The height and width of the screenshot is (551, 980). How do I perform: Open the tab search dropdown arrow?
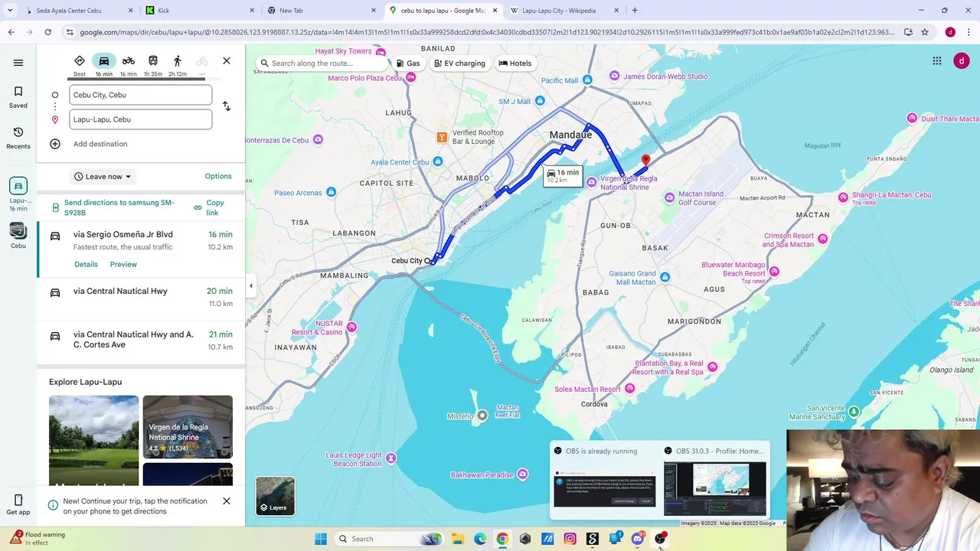point(9,11)
